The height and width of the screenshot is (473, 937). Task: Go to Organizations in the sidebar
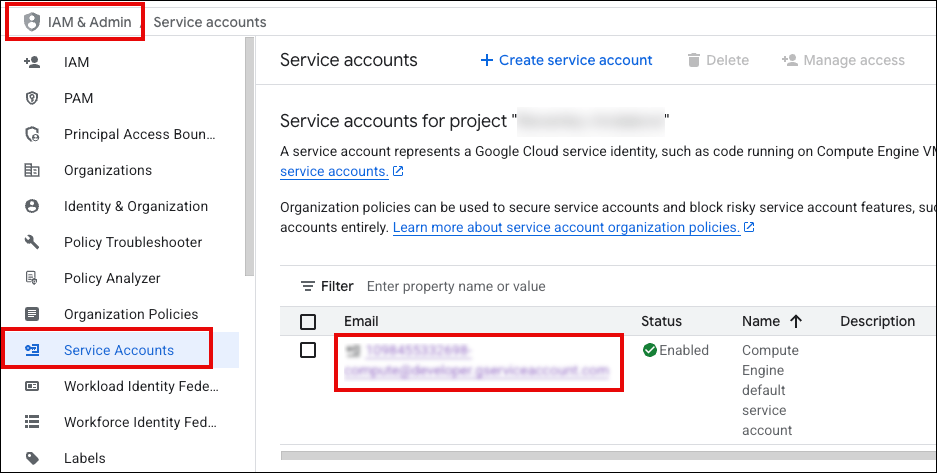pos(108,170)
